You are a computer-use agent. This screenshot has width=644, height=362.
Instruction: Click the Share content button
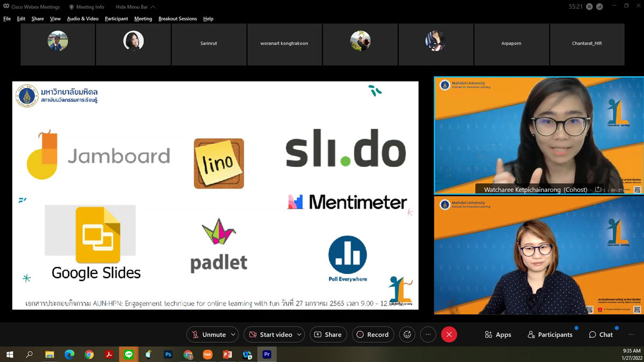point(328,335)
